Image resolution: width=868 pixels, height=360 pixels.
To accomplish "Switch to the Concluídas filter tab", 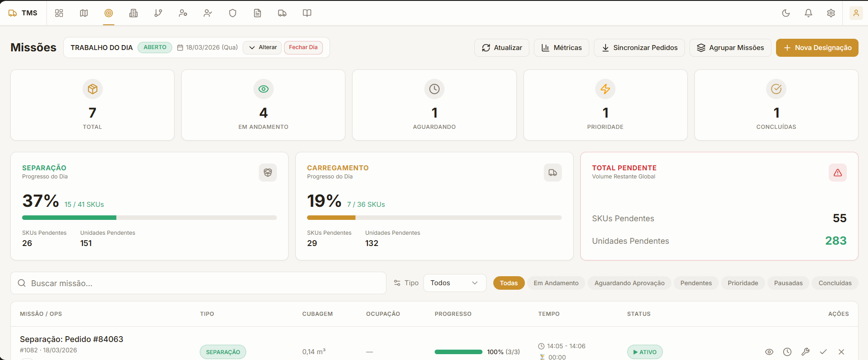I will click(835, 283).
